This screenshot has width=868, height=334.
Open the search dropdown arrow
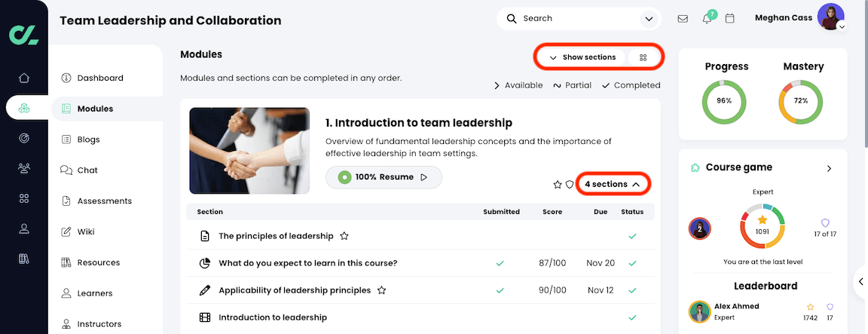pos(648,19)
